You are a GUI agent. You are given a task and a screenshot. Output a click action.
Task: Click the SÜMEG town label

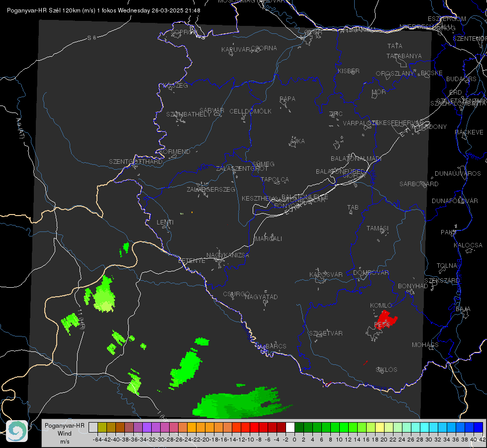(263, 164)
